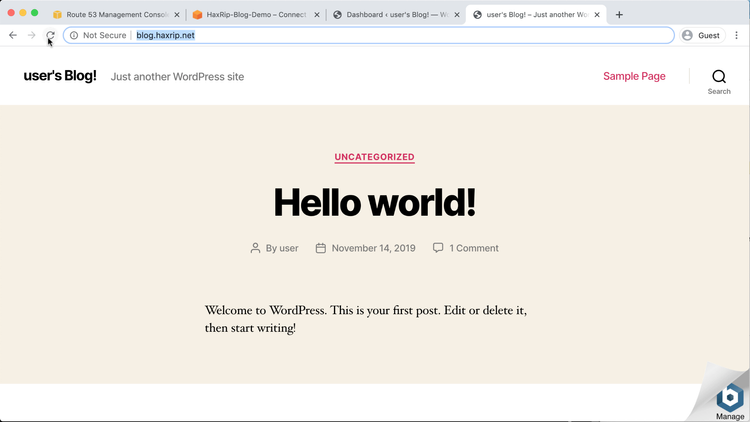
Task: Click the comment bubble icon
Action: pyautogui.click(x=438, y=247)
